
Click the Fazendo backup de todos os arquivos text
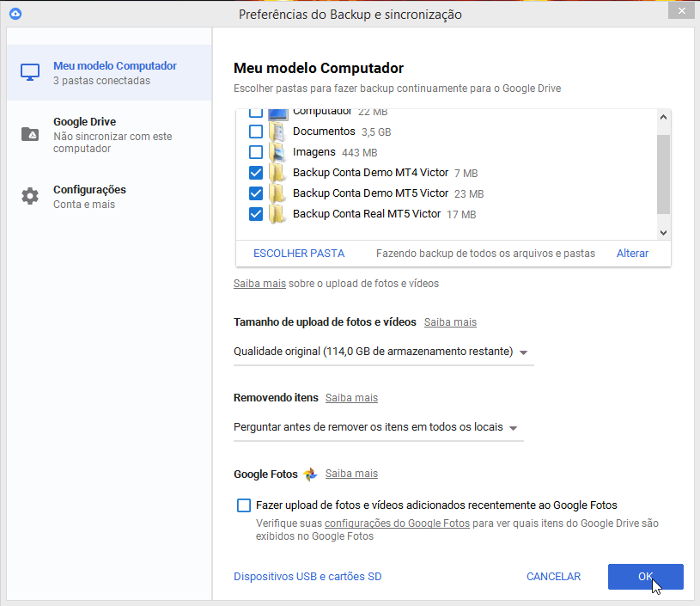[x=485, y=254]
